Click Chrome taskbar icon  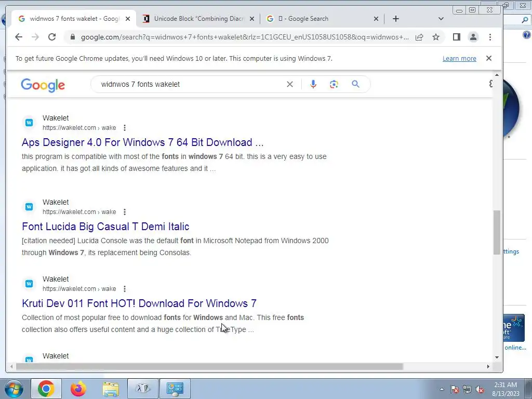pos(46,389)
